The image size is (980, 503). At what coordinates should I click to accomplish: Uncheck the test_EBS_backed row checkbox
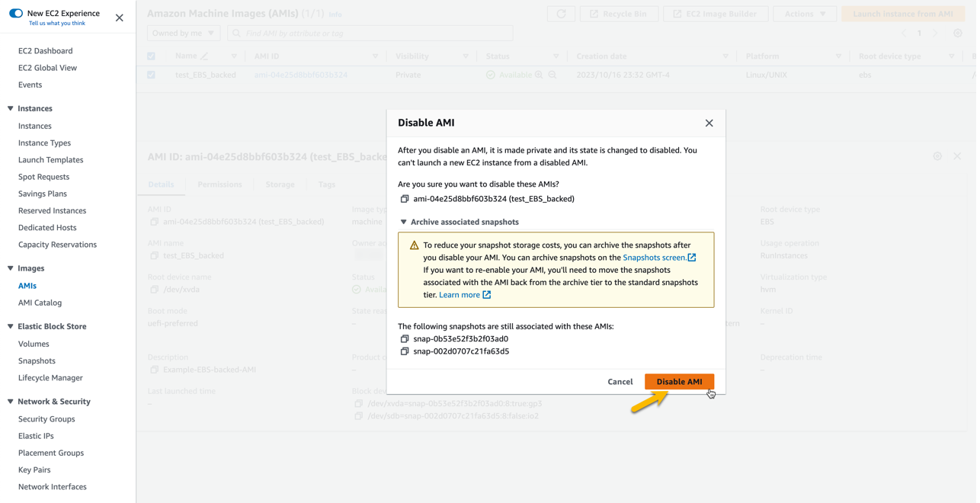[151, 75]
